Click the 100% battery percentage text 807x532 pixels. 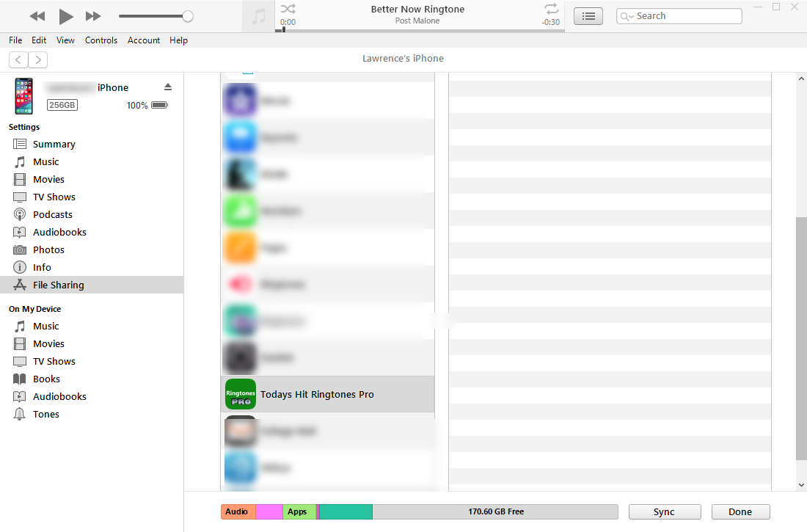[x=137, y=105]
